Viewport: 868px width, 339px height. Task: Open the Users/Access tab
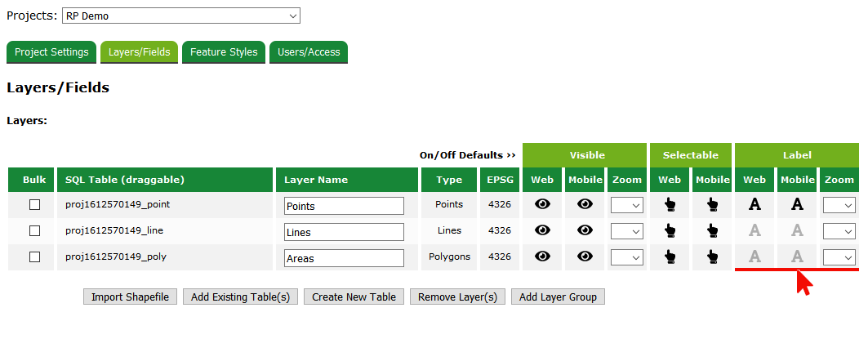coord(309,52)
